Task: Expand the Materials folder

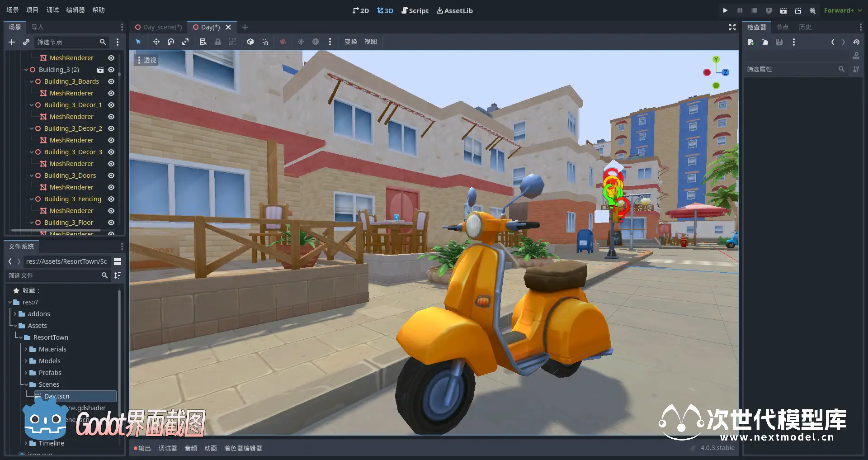Action: [26, 349]
